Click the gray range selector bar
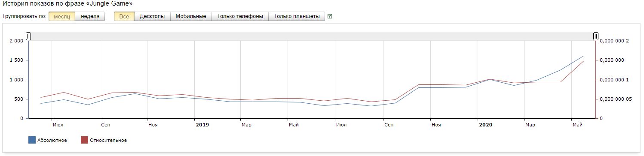This screenshot has height=156, width=644. [x=312, y=36]
